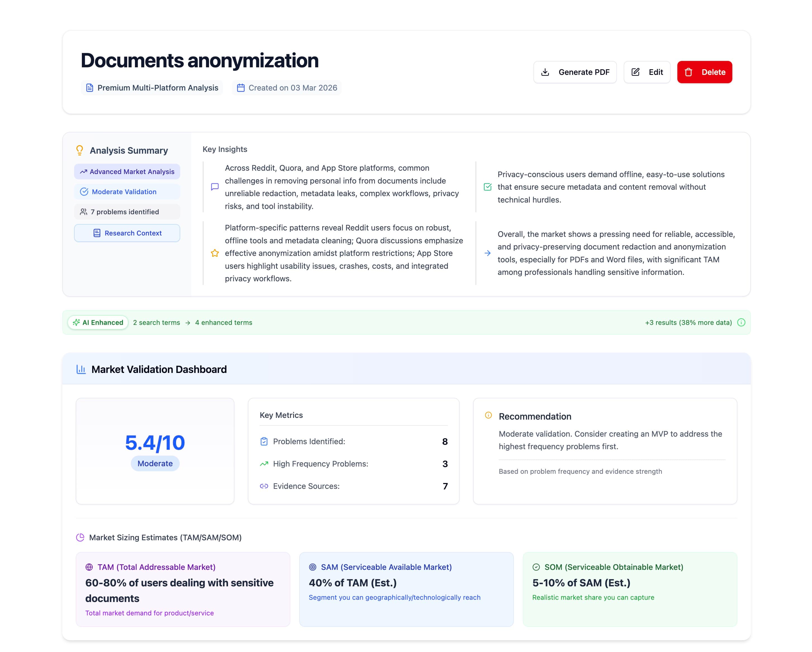Click the Documents anonymization title

point(200,61)
